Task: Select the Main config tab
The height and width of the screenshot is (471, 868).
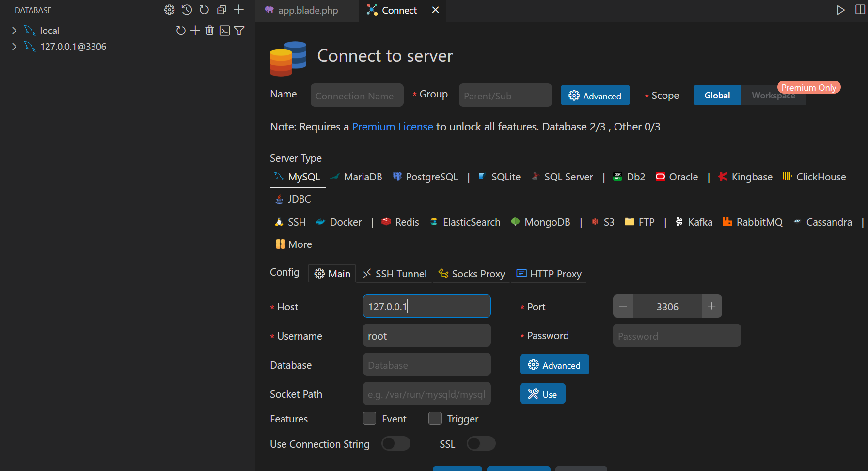Action: click(332, 274)
